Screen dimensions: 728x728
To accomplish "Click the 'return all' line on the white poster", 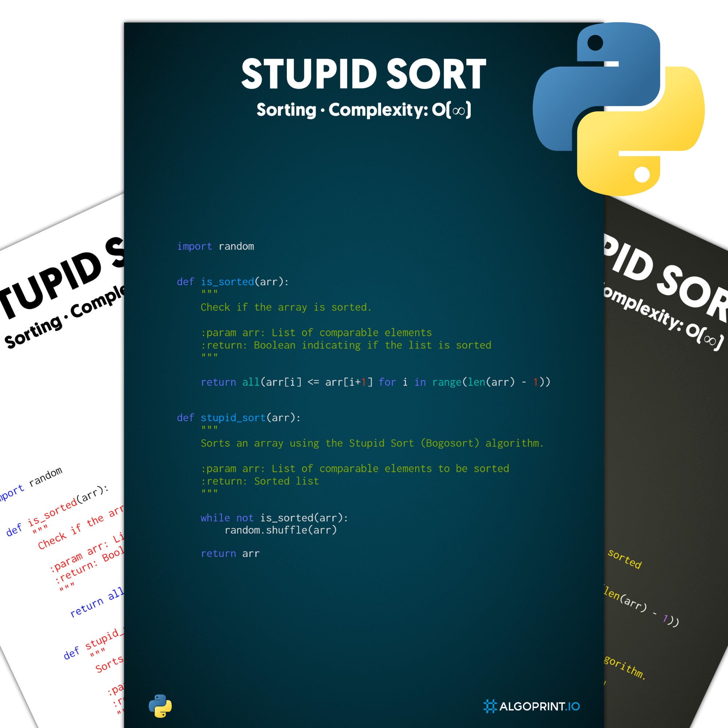I will coord(97,602).
